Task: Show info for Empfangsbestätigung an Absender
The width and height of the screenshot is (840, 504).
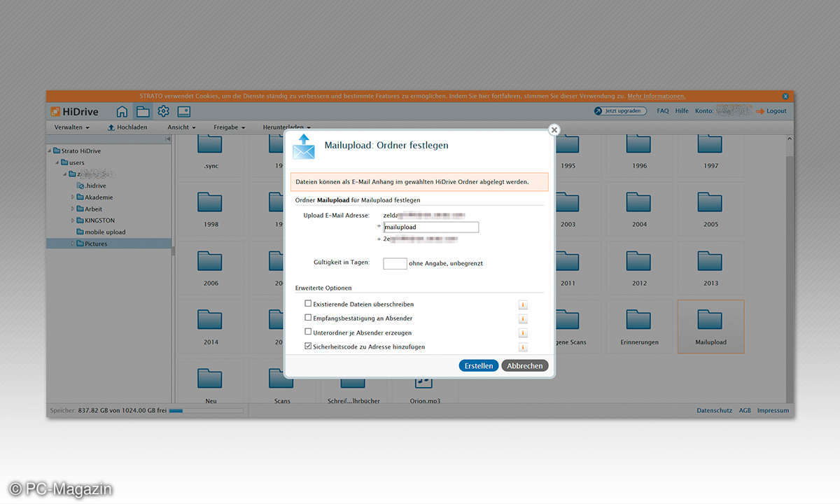Action: [523, 318]
